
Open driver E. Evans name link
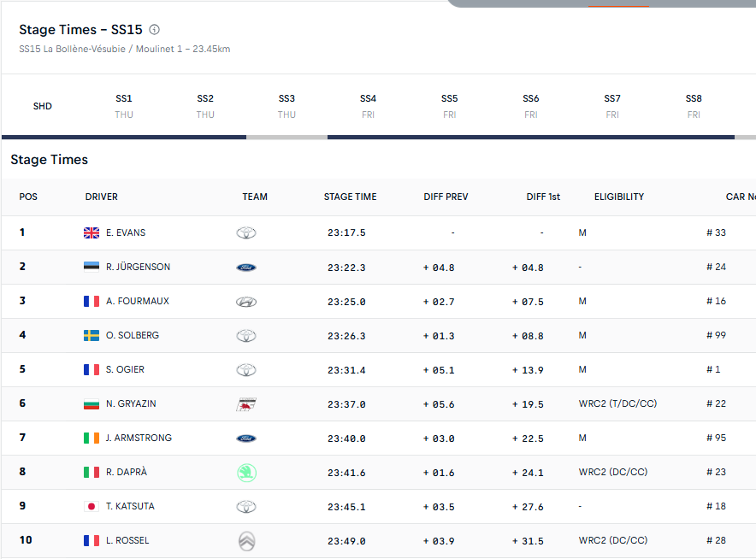[x=127, y=232]
